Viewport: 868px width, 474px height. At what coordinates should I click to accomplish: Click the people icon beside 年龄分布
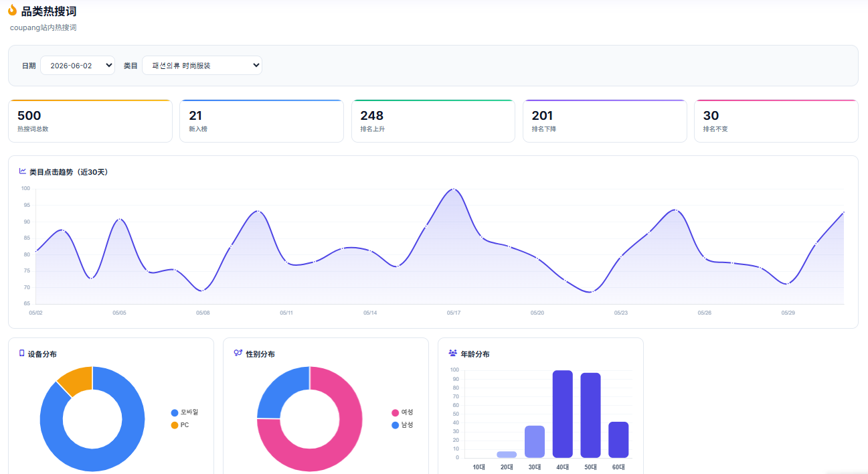[x=453, y=353]
